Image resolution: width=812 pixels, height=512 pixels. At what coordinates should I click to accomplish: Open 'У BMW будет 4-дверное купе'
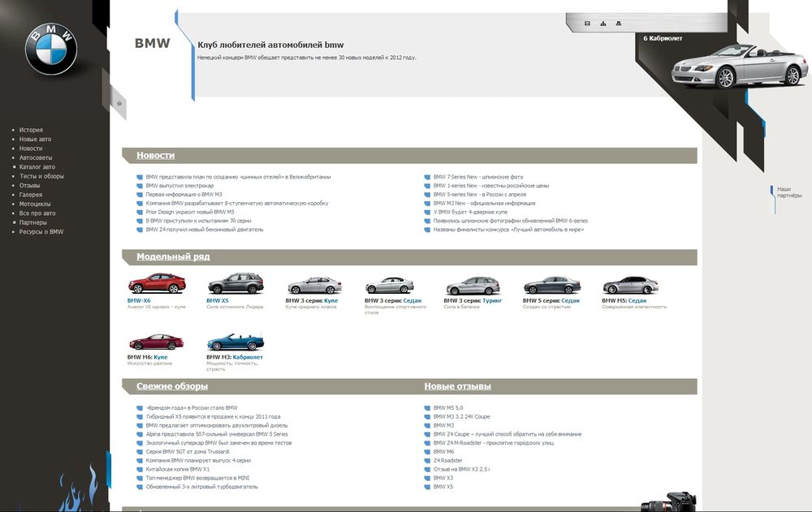point(470,213)
